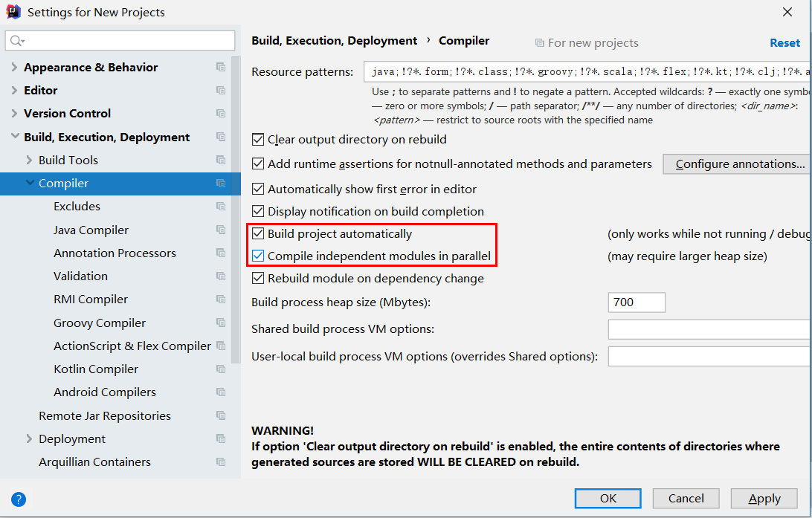This screenshot has width=812, height=518.
Task: Disable Build project automatically checkbox
Action: 258,233
